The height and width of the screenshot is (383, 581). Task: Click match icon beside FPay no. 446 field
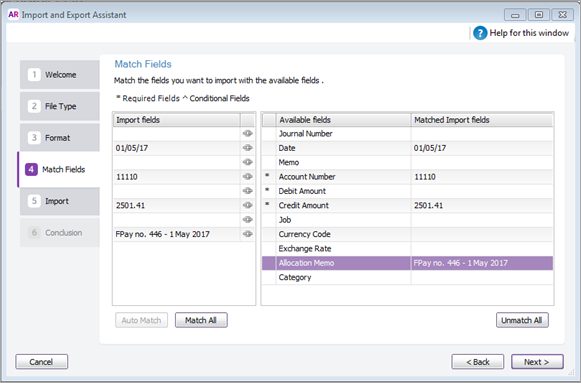(x=248, y=234)
